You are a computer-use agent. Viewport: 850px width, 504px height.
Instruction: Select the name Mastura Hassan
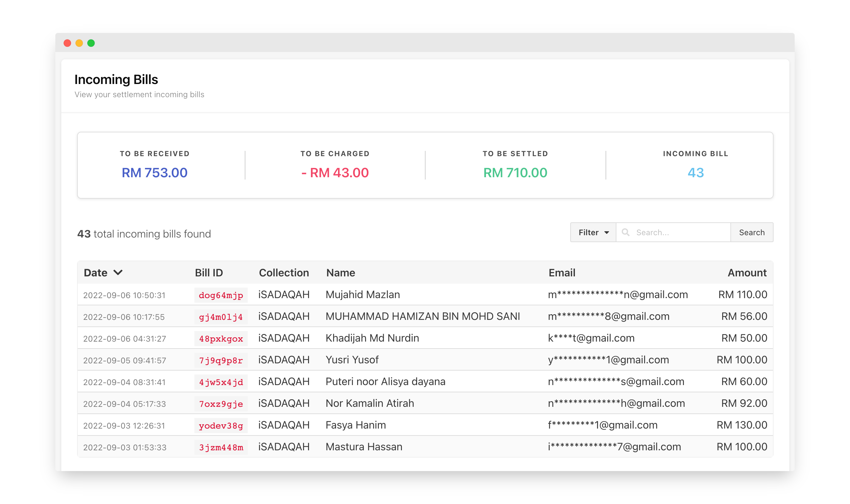click(364, 447)
